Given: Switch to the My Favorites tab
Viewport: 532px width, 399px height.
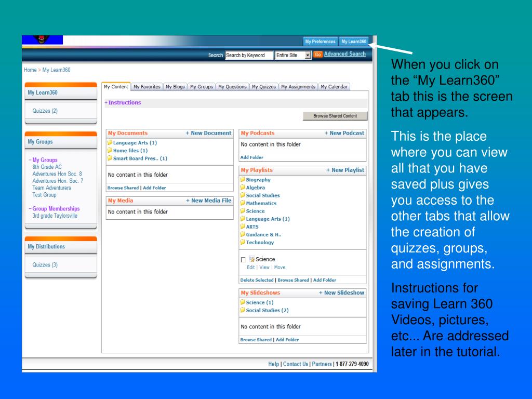Looking at the screenshot, I should pos(147,87).
